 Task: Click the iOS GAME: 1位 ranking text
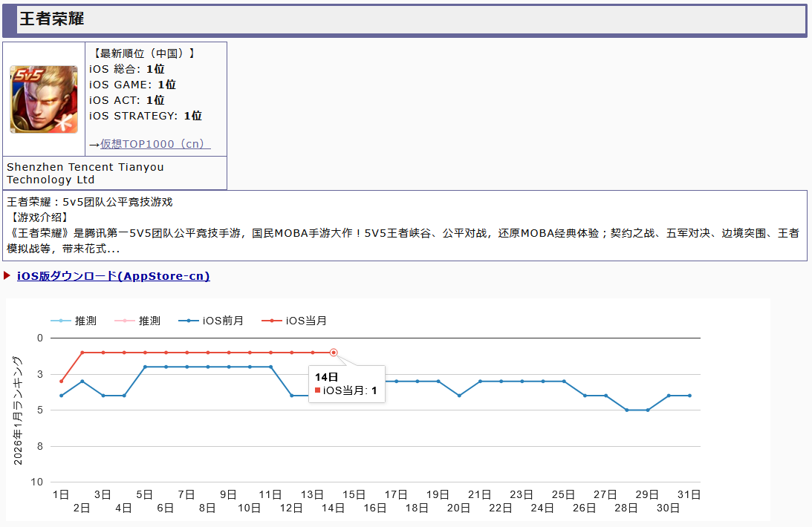tap(132, 85)
